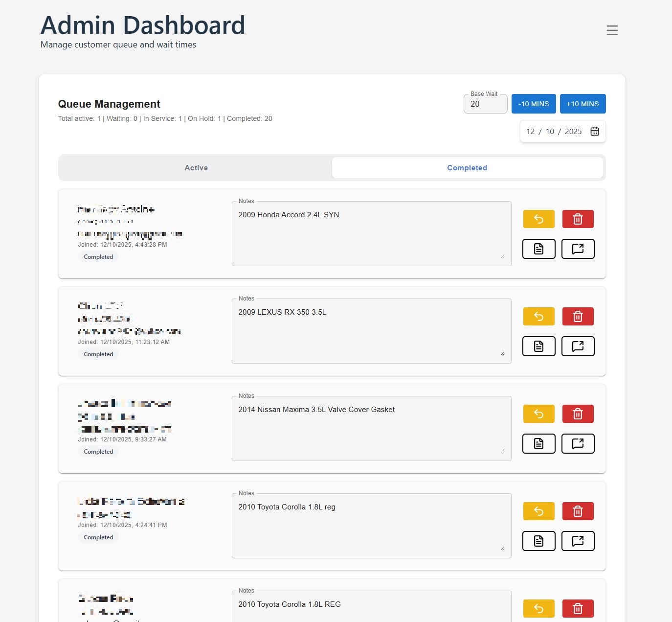Undo completion for Honda Accord entry
The image size is (672, 622).
[x=538, y=219]
